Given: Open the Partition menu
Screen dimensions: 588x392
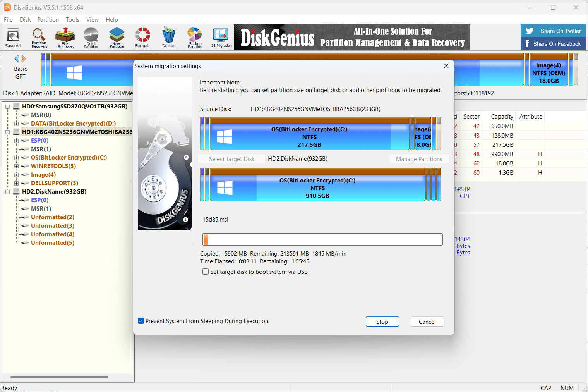Looking at the screenshot, I should coord(48,19).
